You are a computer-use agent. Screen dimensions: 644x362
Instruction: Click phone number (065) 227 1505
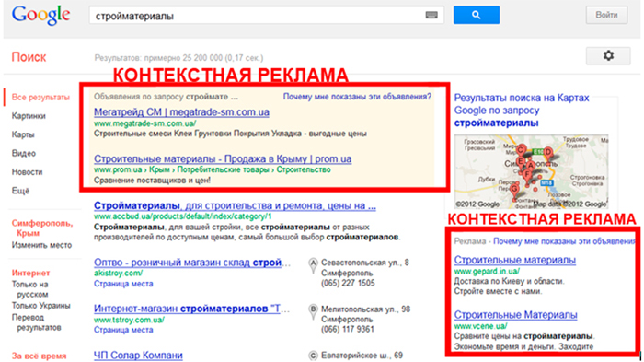(x=348, y=283)
